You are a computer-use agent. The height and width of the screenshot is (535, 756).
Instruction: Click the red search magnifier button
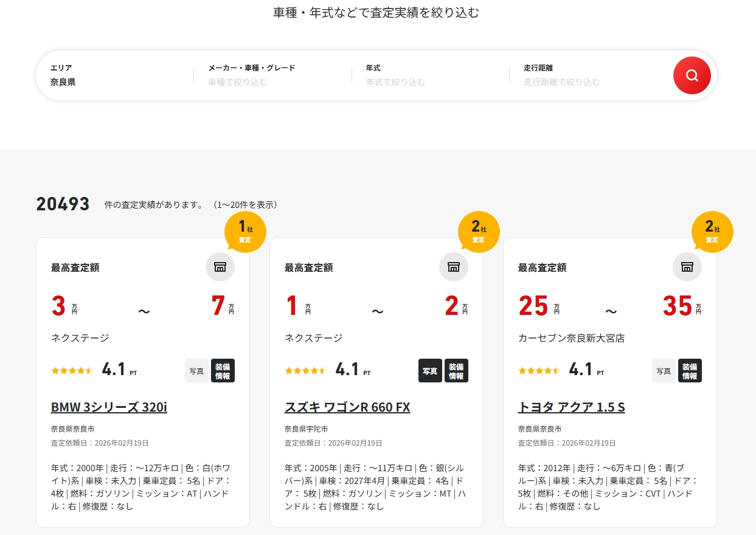click(x=692, y=75)
